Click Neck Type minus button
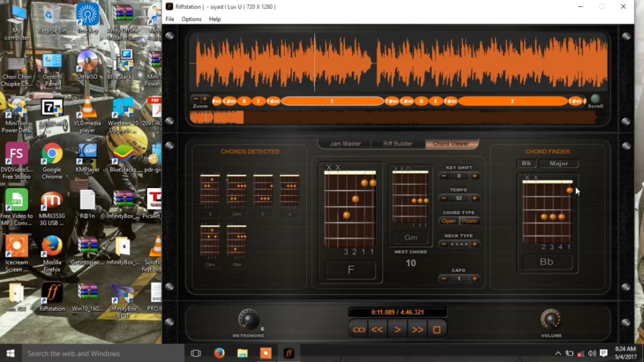The width and height of the screenshot is (644, 362). [444, 244]
